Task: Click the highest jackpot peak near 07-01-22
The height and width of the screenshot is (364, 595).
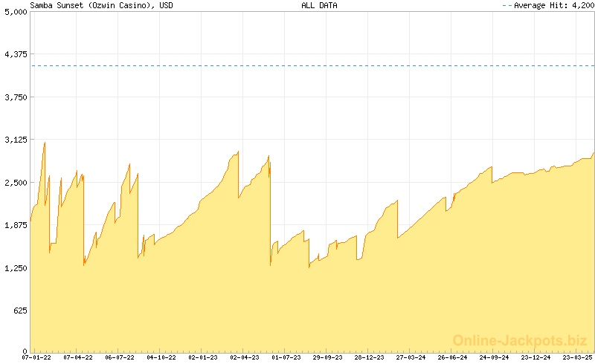Action: [45, 143]
